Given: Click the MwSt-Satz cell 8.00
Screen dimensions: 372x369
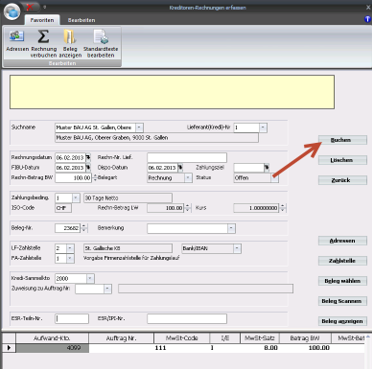Looking at the screenshot, I should click(260, 348).
